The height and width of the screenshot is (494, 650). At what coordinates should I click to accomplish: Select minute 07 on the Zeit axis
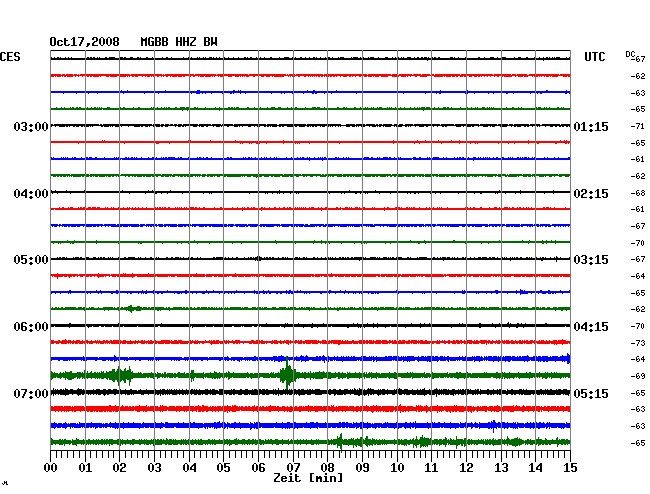(293, 468)
